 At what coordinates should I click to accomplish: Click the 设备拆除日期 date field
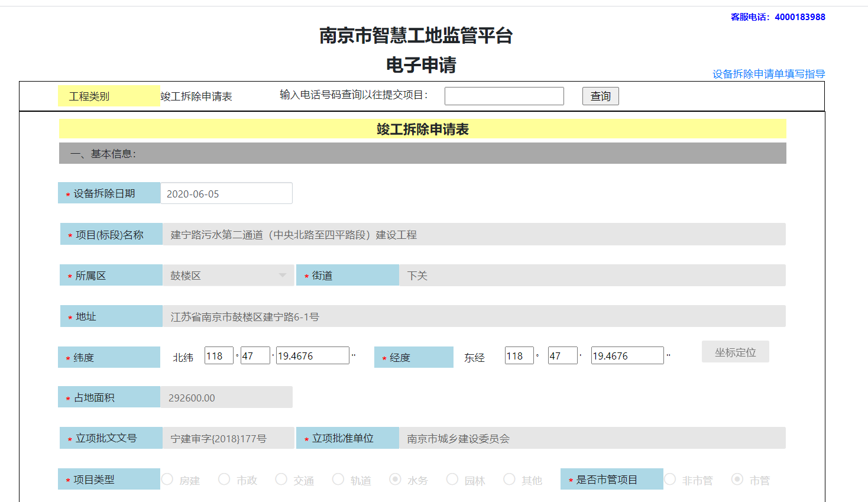click(x=226, y=193)
